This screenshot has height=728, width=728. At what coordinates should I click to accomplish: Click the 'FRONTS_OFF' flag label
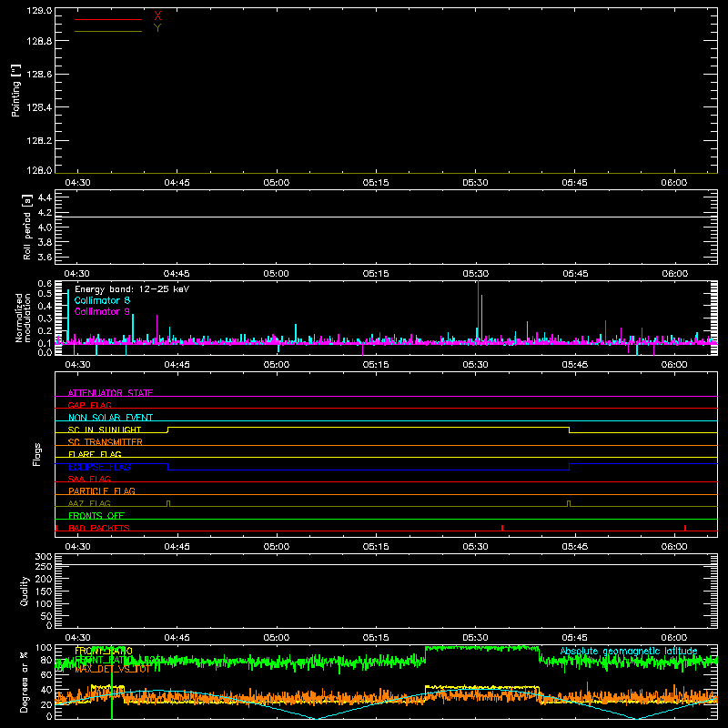tap(96, 516)
